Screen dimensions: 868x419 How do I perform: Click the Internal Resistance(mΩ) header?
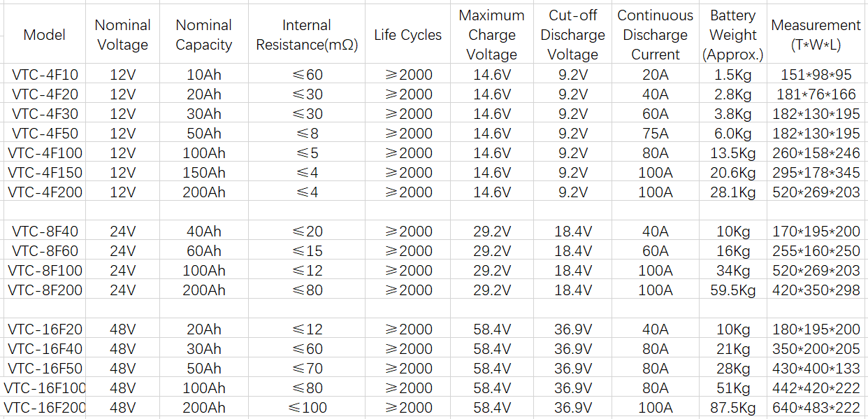[x=307, y=35]
